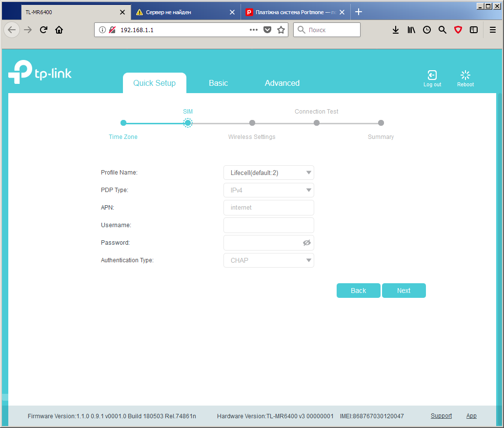Screen dimensions: 504x428
Task: Bookmark this page with the star icon
Action: (x=281, y=30)
